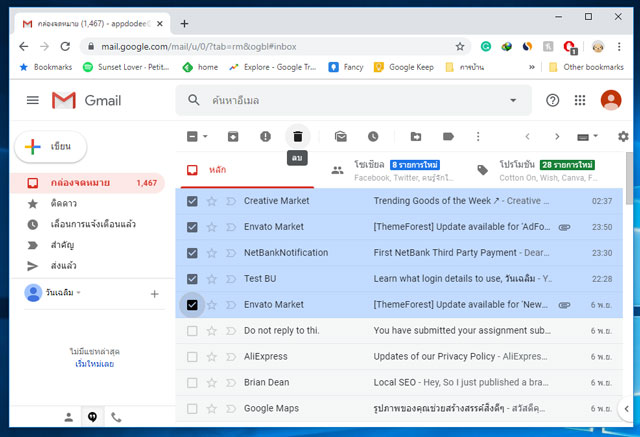
Task: Open the Google account avatar
Action: [x=611, y=100]
